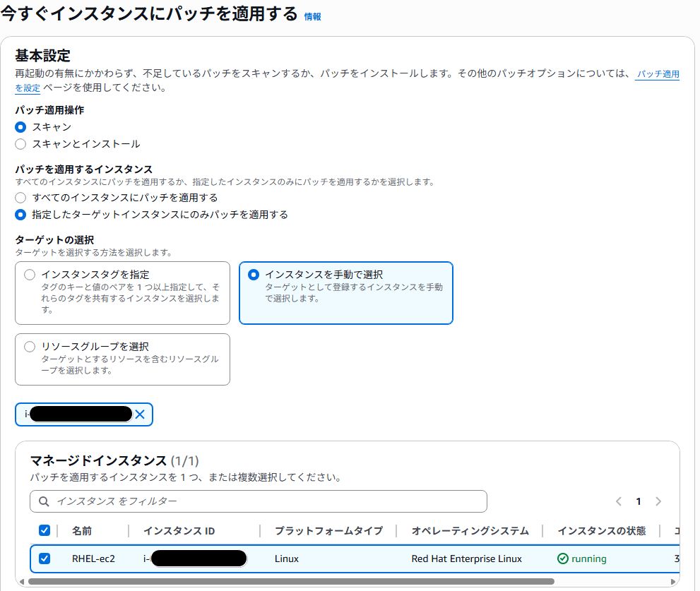Click the green running status icon
Viewport: 700px width, 591px height.
click(x=562, y=559)
